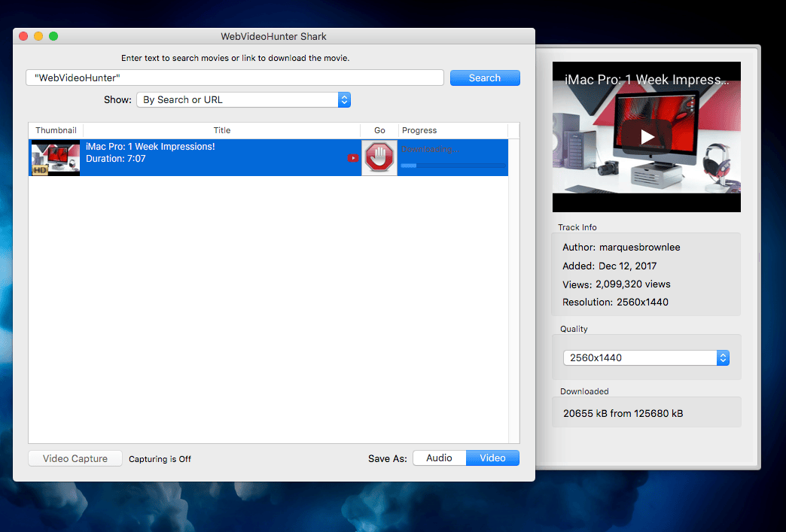Click the Go column header
786x532 pixels.
pyautogui.click(x=379, y=130)
